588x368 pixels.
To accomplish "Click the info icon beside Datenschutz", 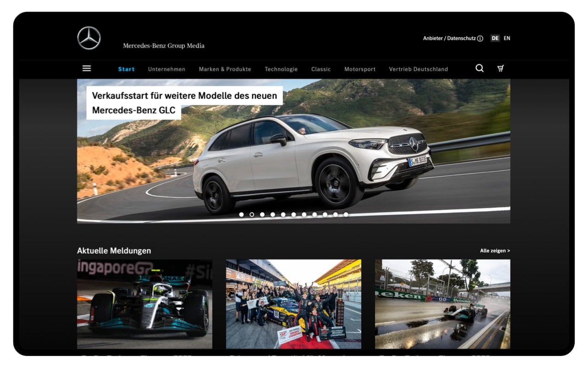I will tap(480, 39).
